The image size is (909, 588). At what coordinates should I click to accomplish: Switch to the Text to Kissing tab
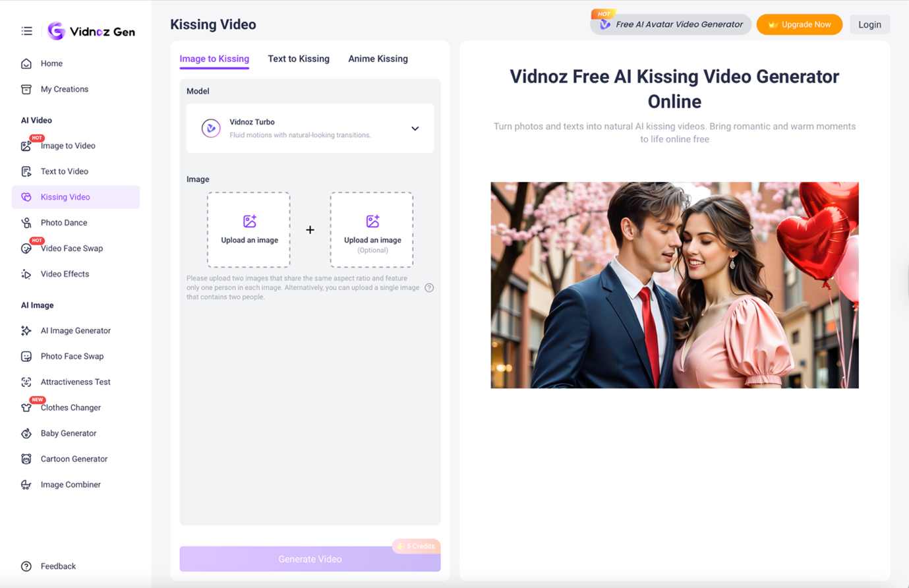tap(299, 59)
